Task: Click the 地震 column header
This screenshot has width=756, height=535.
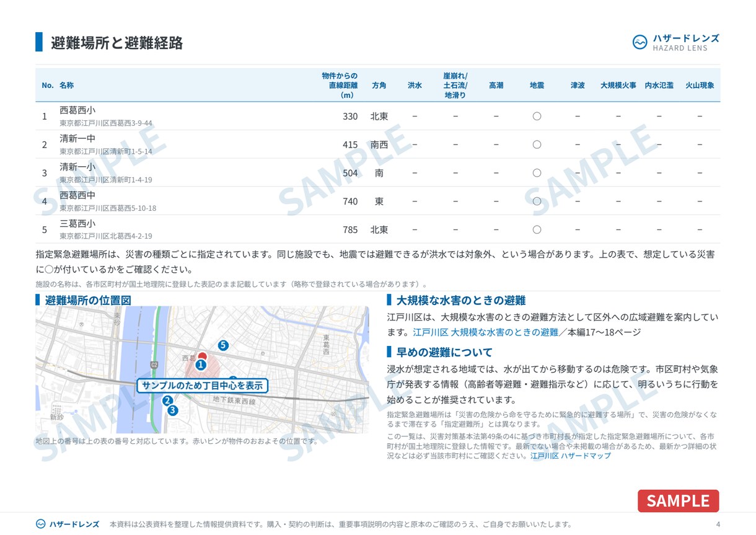Action: pos(537,86)
